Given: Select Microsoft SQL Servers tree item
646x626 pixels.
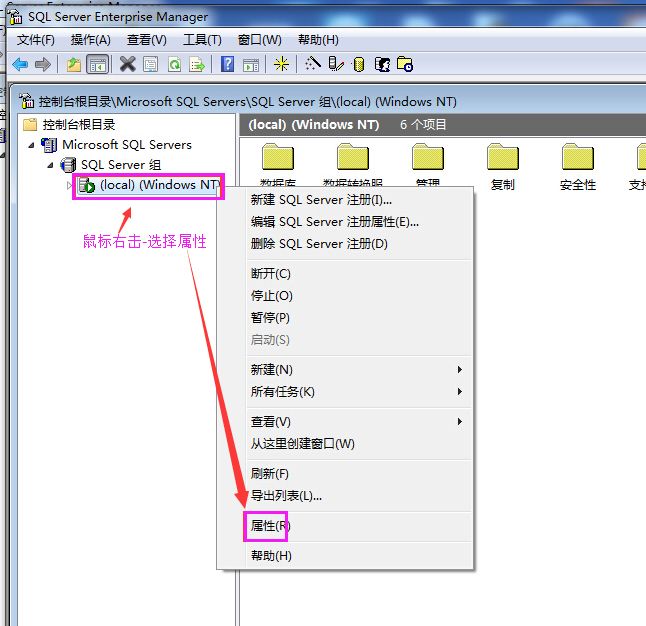Looking at the screenshot, I should click(x=126, y=145).
